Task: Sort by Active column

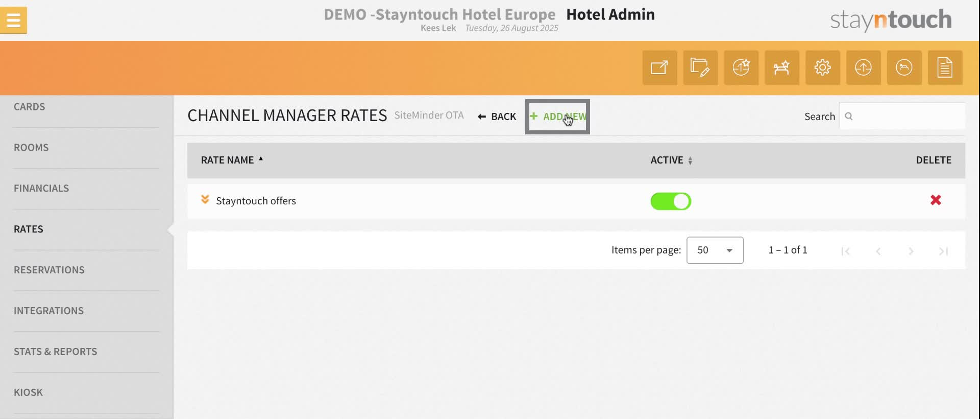Action: (671, 160)
